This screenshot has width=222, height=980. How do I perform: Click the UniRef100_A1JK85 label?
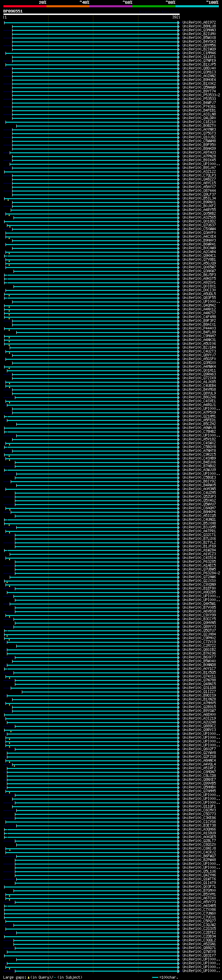pyautogui.click(x=199, y=382)
